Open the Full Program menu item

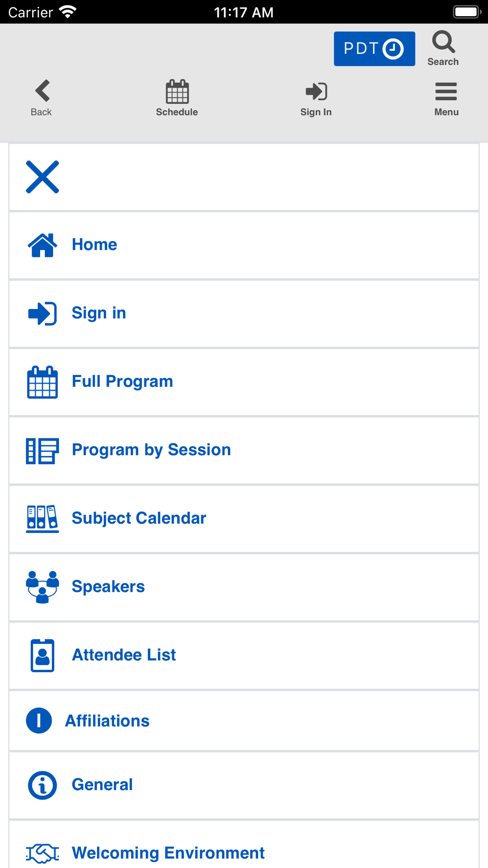click(122, 381)
